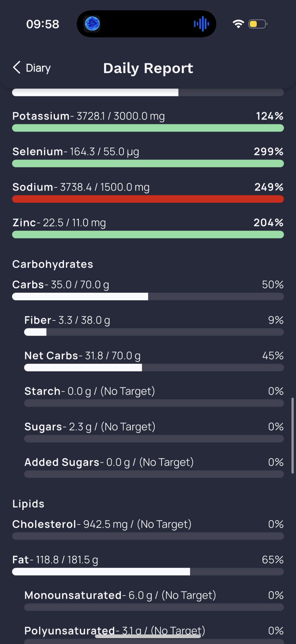Image resolution: width=296 pixels, height=644 pixels.
Task: Tap the Fat progress bar
Action: pos(148,572)
